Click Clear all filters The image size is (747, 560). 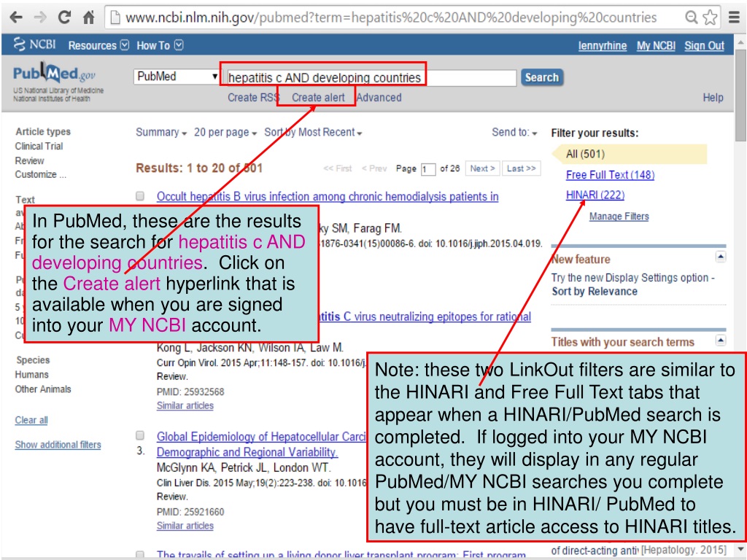click(x=31, y=420)
